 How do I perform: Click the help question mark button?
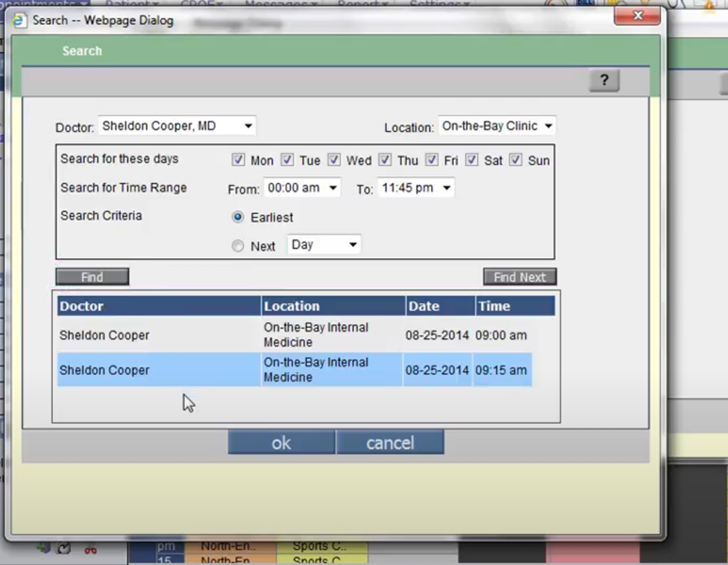(604, 80)
